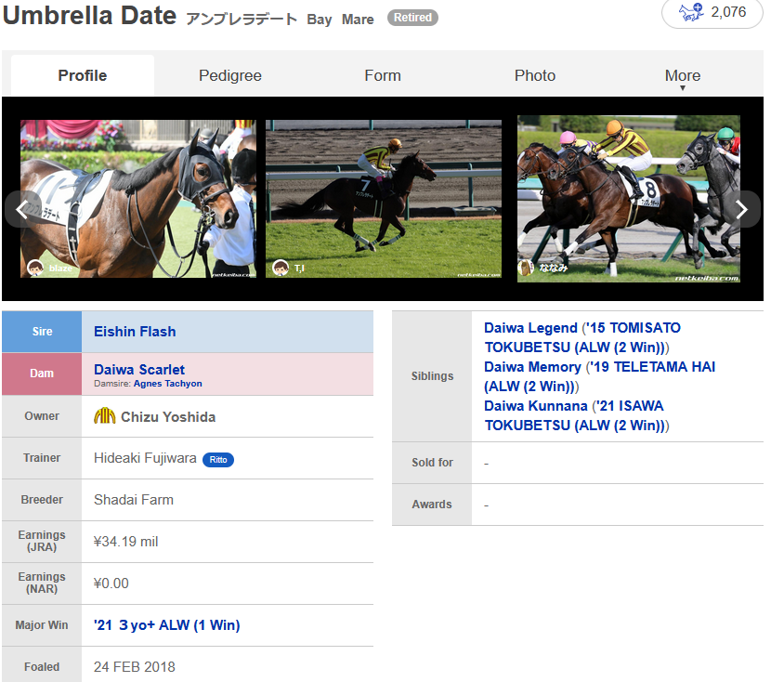The height and width of the screenshot is (682, 784).
Task: Click Japanese name アンブレラデート
Action: pos(242,19)
